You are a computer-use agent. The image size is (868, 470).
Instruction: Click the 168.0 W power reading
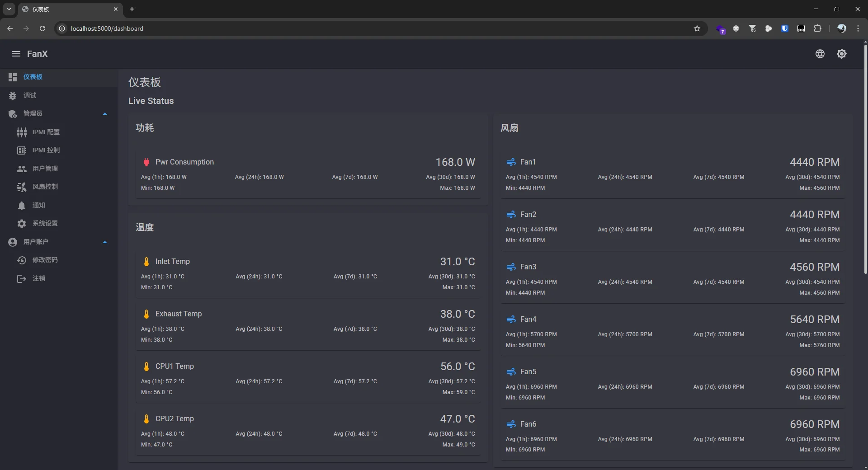[x=455, y=162]
